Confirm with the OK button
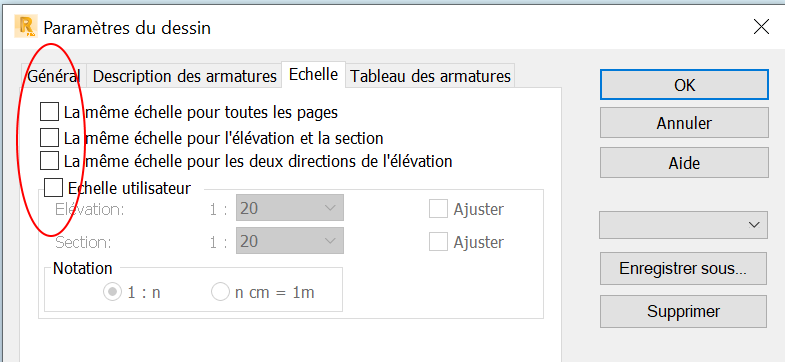This screenshot has width=785, height=362. click(x=684, y=85)
